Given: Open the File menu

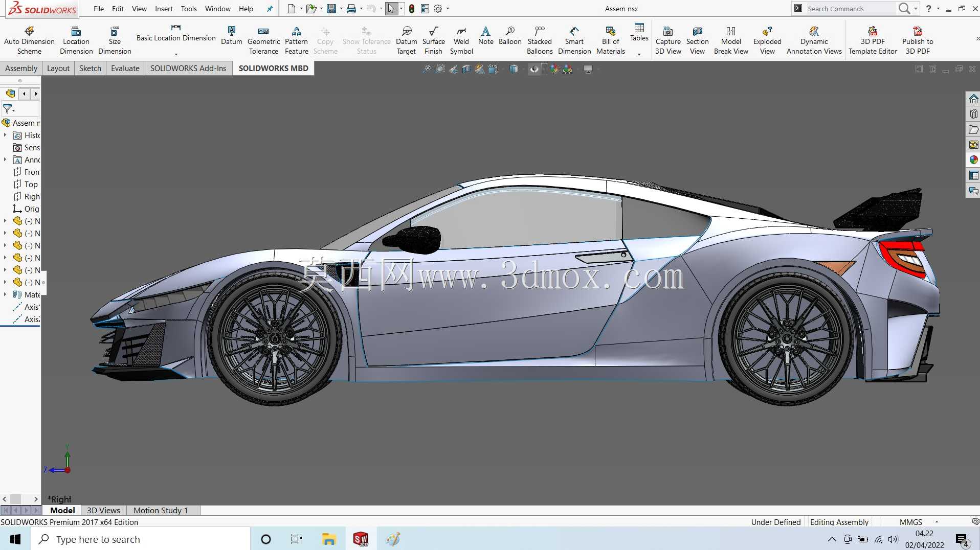Looking at the screenshot, I should (x=99, y=9).
